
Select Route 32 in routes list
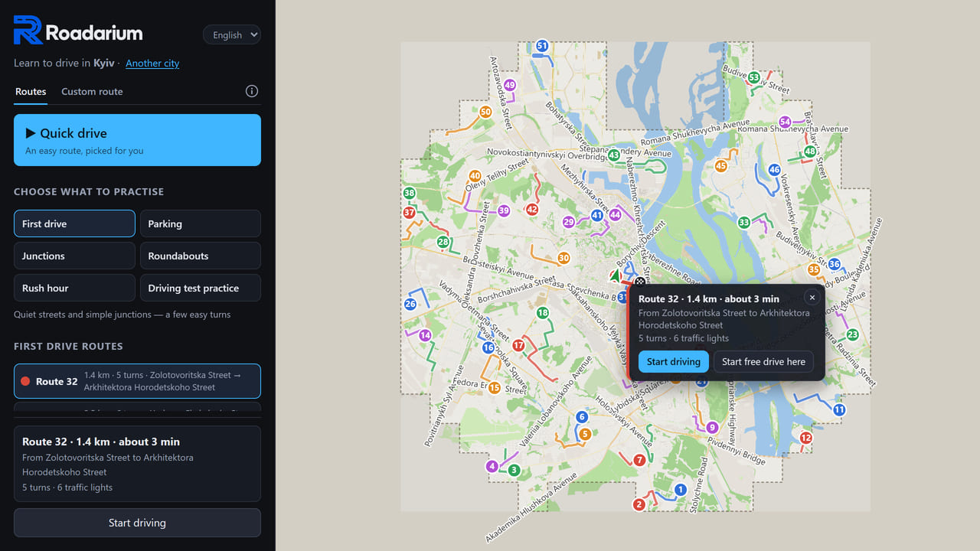[137, 381]
